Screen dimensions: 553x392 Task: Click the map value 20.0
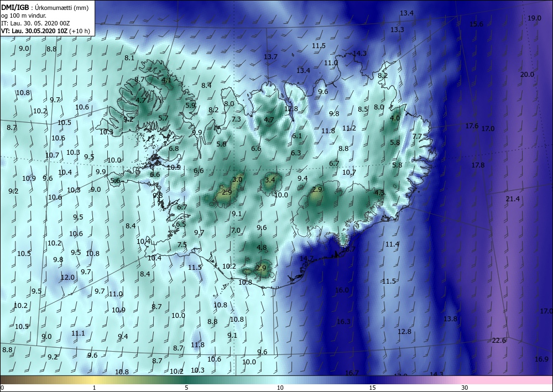coord(527,75)
